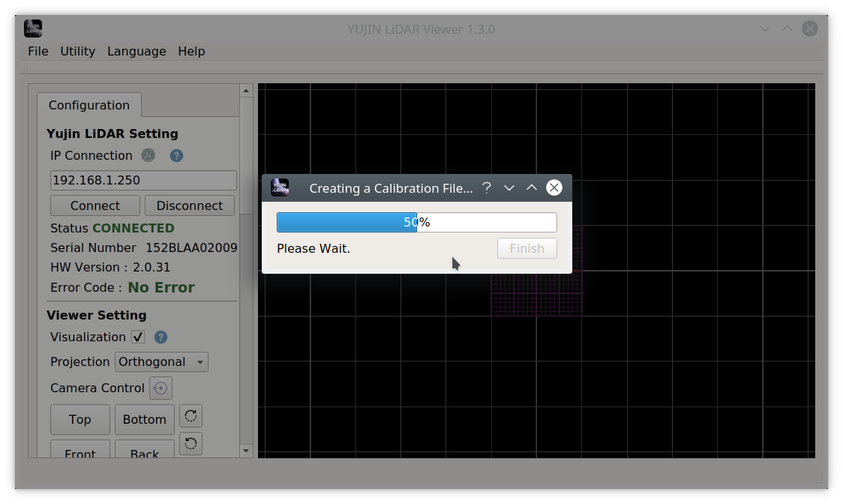Screen dimensions: 843x504
Task: Click the Connect button
Action: point(95,205)
